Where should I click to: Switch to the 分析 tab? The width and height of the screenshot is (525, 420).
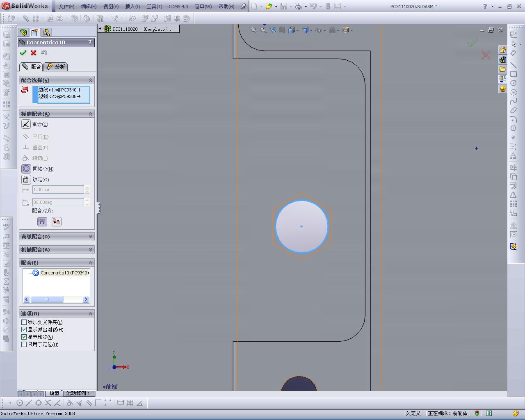pos(56,66)
